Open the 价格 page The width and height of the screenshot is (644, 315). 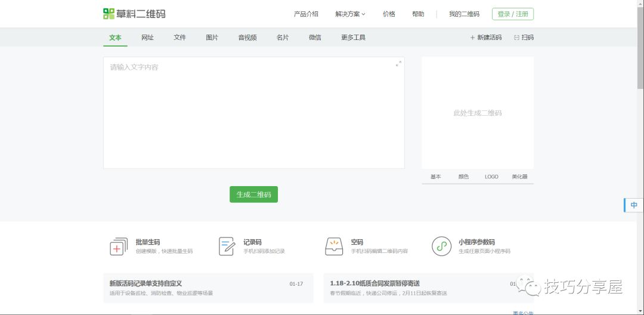(x=389, y=14)
